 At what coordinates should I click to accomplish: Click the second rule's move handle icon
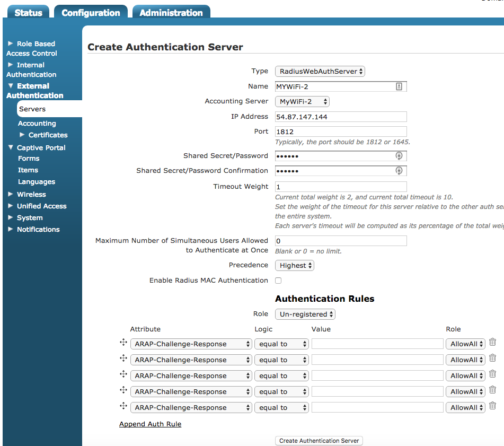(123, 358)
